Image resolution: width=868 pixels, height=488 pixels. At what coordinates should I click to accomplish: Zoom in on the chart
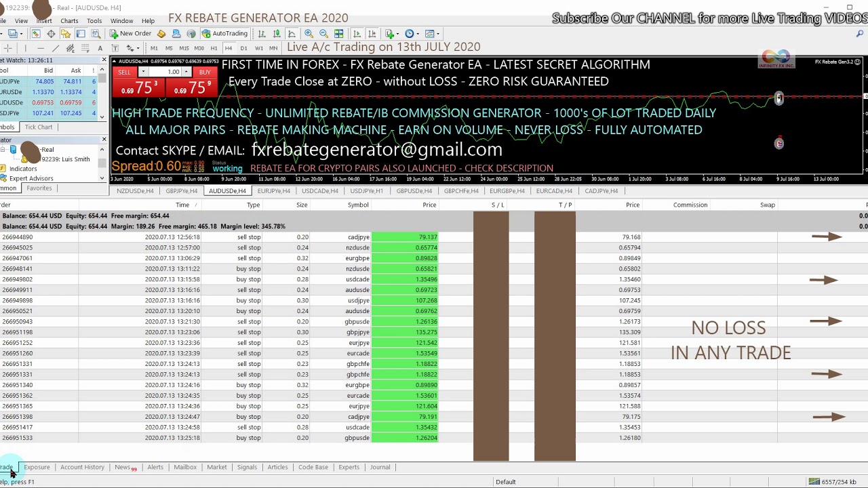pyautogui.click(x=309, y=33)
